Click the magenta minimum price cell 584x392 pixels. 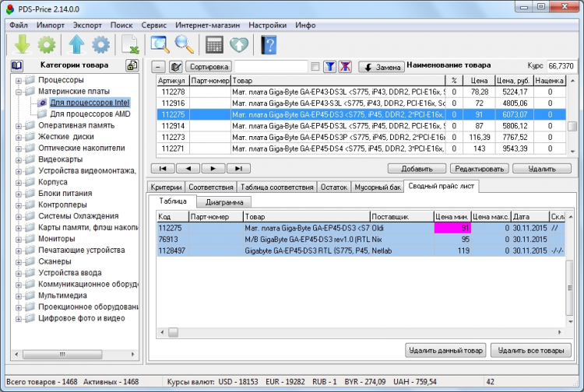pyautogui.click(x=452, y=228)
